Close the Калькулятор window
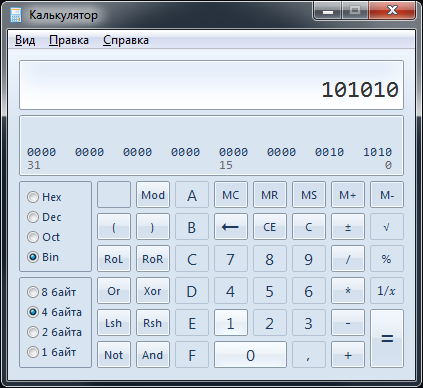The image size is (423, 388). 392,11
